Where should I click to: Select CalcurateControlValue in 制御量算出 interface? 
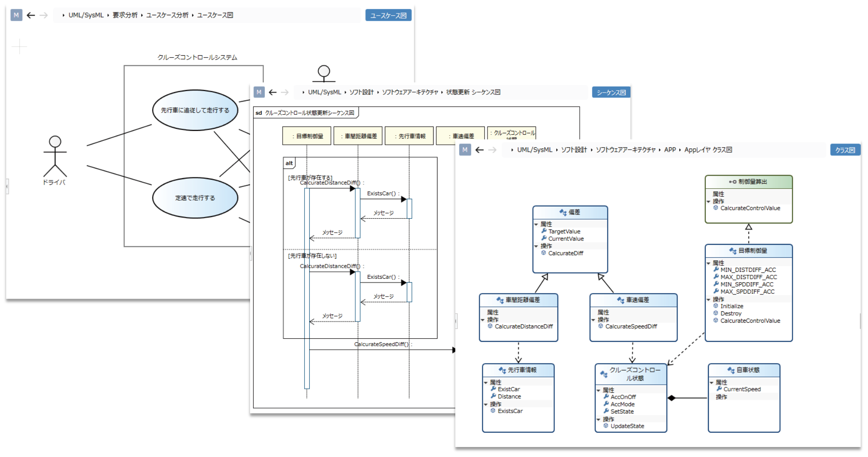point(750,208)
